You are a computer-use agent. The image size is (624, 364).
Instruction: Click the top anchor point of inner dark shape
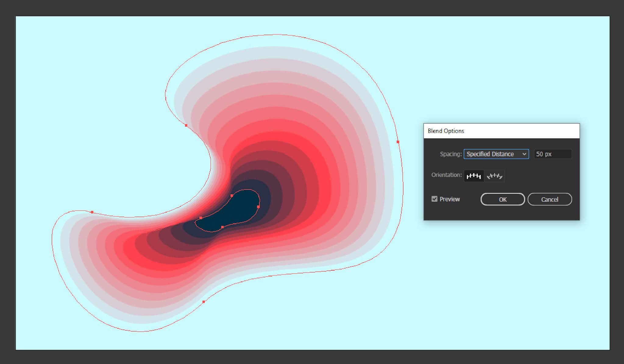point(232,196)
